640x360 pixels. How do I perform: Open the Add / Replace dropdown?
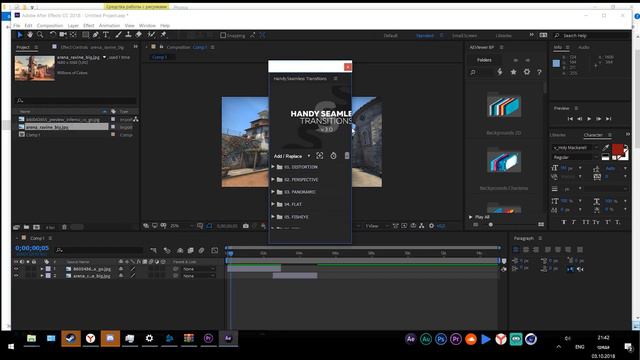(292, 156)
